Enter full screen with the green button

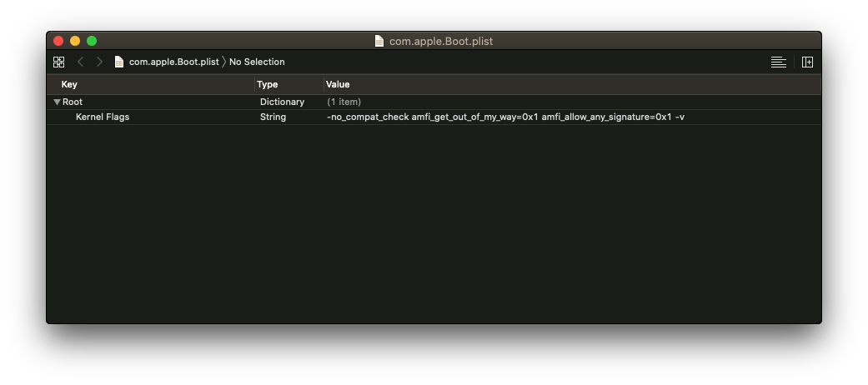click(92, 41)
